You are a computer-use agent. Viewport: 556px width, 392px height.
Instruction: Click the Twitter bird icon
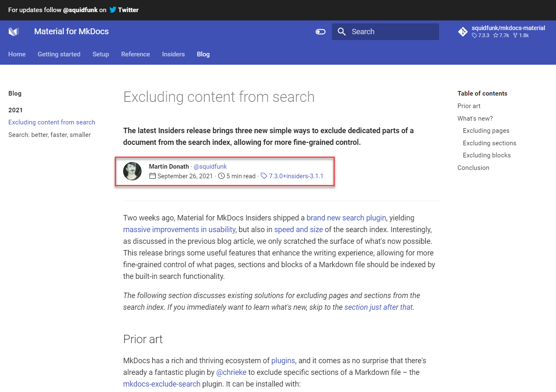[x=113, y=10]
